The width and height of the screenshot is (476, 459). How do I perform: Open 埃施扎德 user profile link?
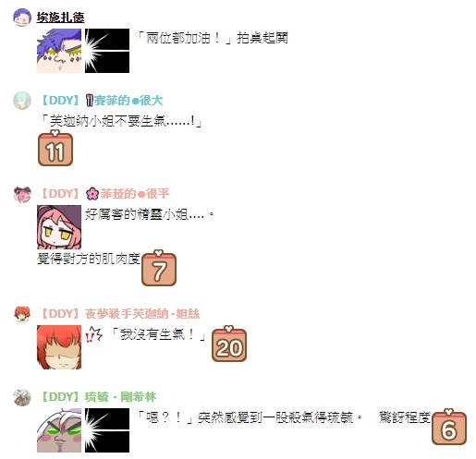click(x=60, y=18)
